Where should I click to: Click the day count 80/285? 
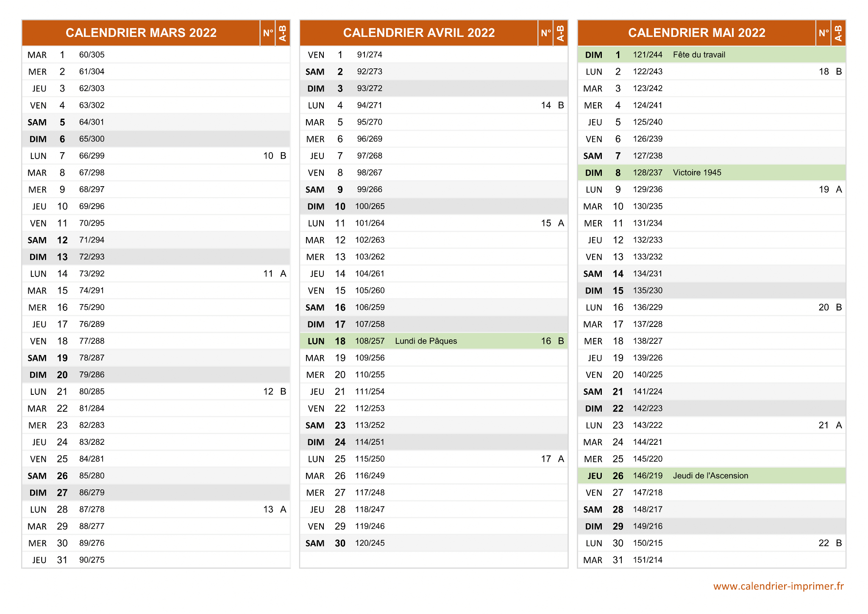[x=92, y=391]
